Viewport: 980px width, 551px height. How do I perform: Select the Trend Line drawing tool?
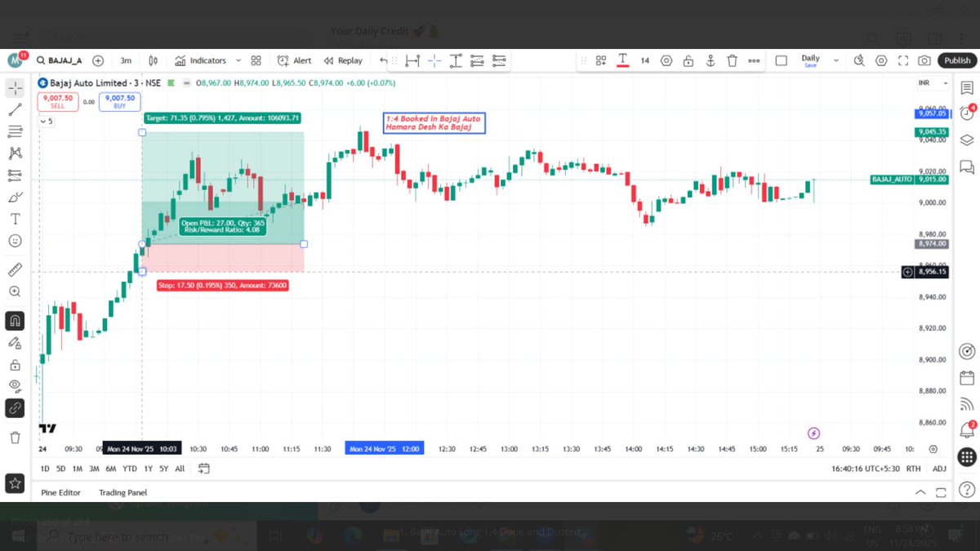[x=16, y=109]
